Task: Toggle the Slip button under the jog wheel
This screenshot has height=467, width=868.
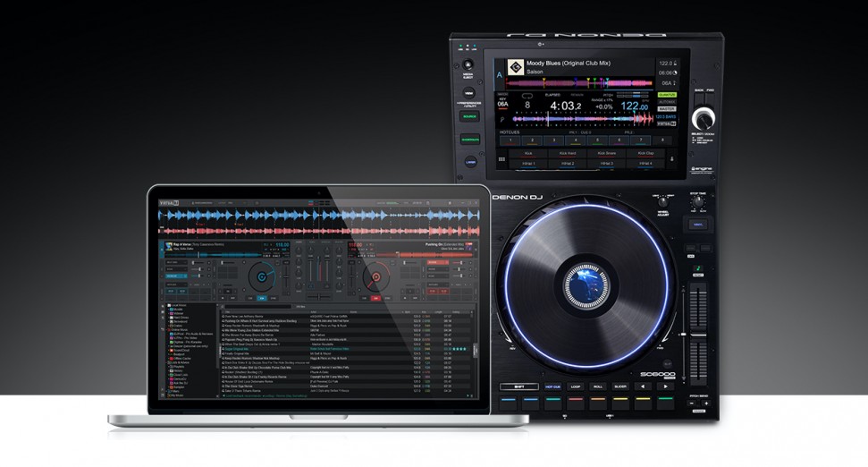Action: pyautogui.click(x=667, y=364)
